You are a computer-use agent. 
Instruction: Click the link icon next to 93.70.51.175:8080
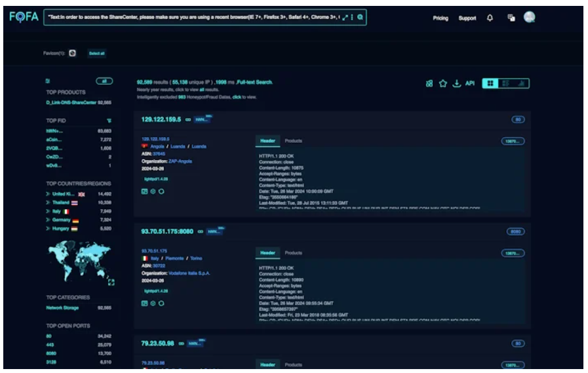[x=200, y=231]
